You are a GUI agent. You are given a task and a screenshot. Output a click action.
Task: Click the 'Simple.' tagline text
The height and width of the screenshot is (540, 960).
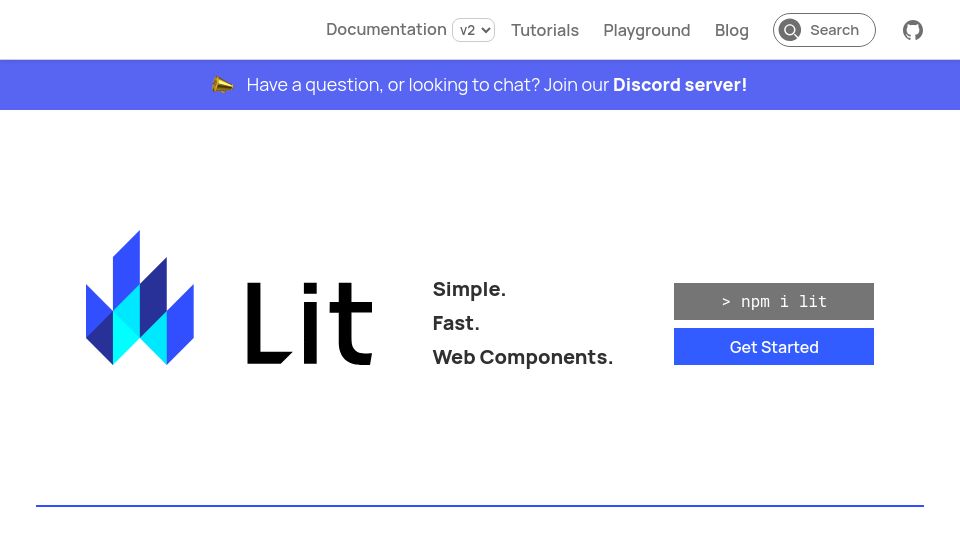point(469,289)
